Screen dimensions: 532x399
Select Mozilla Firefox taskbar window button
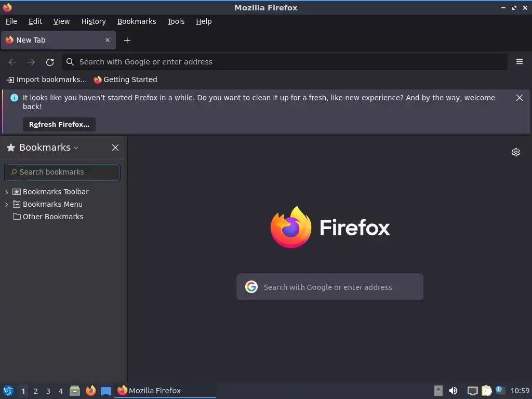coord(165,391)
